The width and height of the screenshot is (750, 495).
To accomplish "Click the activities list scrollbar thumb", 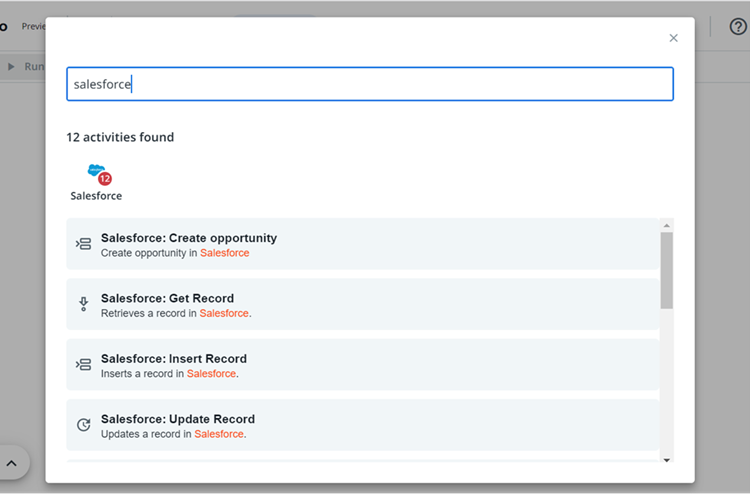I will coord(666,270).
